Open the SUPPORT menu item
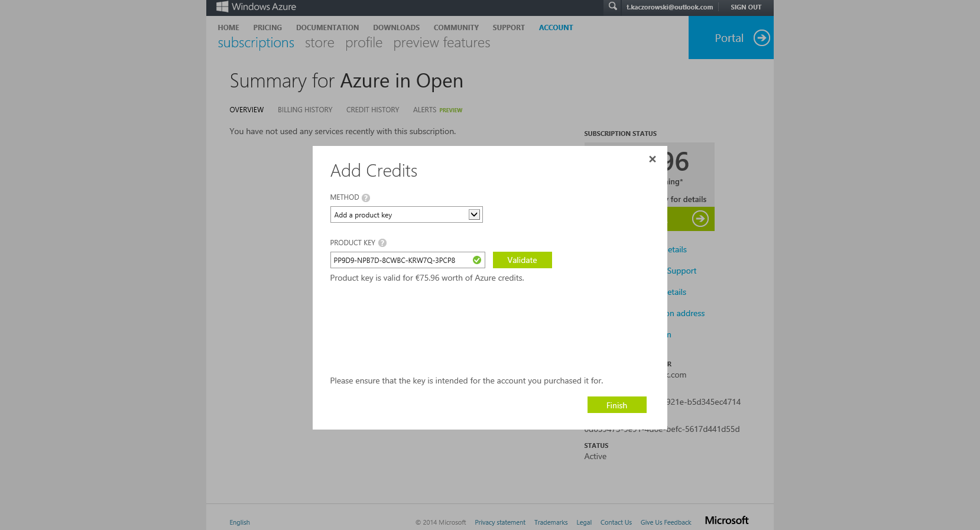This screenshot has width=980, height=530. coord(509,28)
